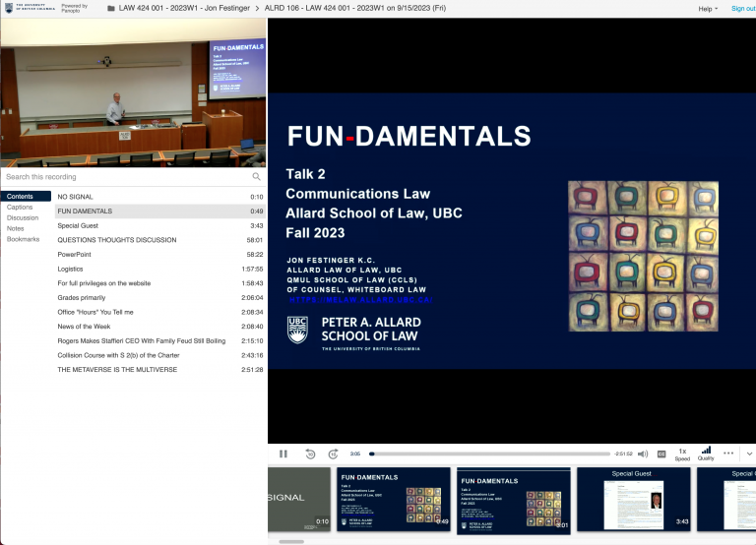The width and height of the screenshot is (756, 545).
Task: Click the video progress seek bar
Action: click(489, 454)
